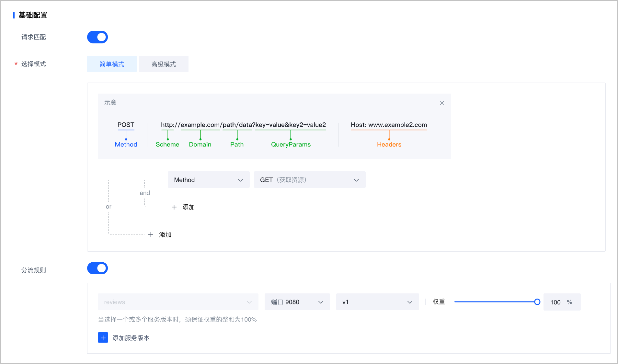Close the 示意 diagram panel

coord(442,103)
